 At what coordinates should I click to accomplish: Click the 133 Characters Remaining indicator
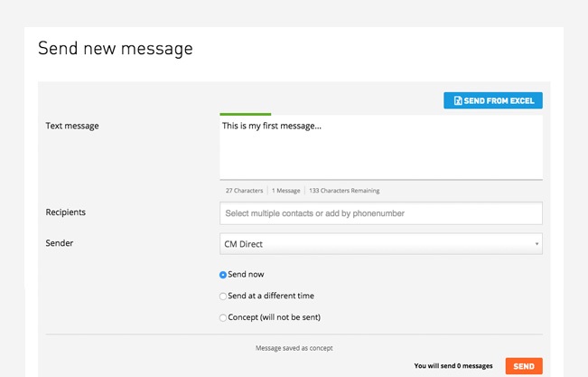coord(344,191)
